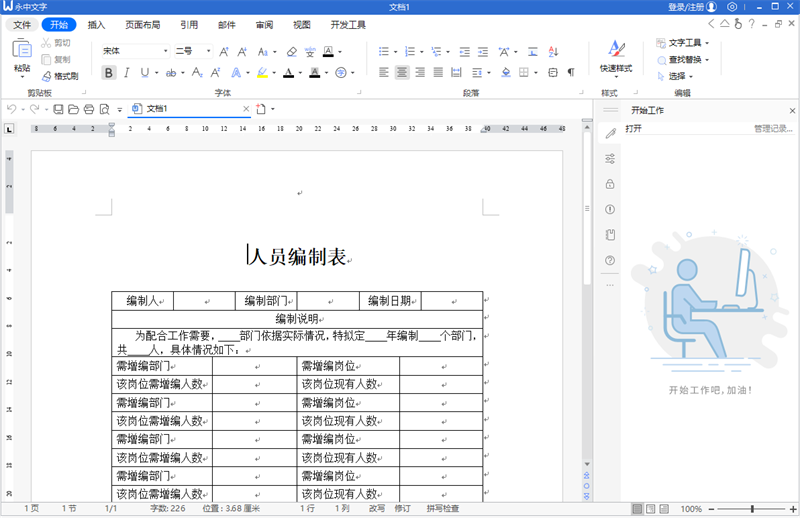Viewport: 800px width, 518px height.
Task: Click the font color A button
Action: (x=289, y=72)
